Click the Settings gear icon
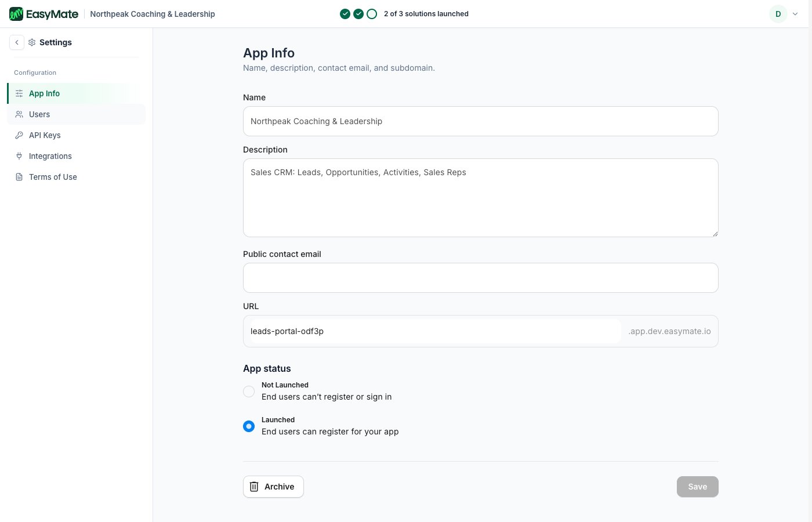 [32, 42]
